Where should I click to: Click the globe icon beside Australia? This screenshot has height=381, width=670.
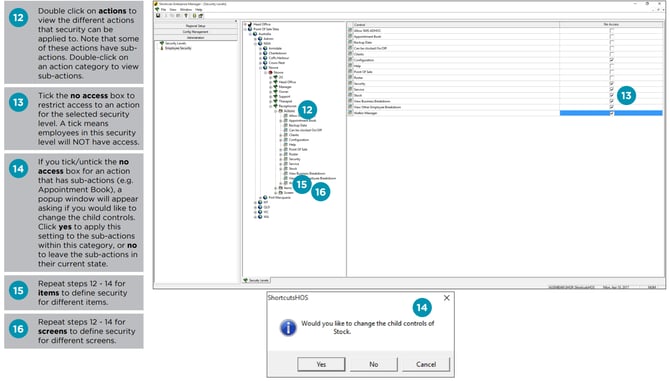click(x=255, y=34)
